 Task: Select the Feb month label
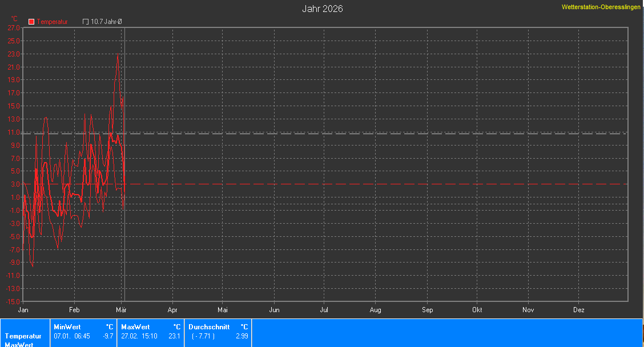tap(74, 310)
